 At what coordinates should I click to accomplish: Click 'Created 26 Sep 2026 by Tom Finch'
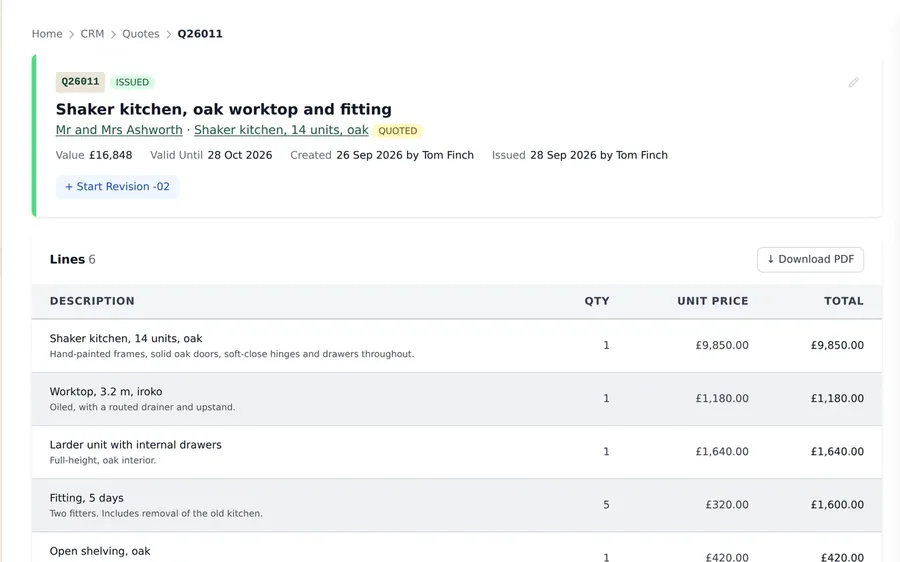click(x=382, y=155)
